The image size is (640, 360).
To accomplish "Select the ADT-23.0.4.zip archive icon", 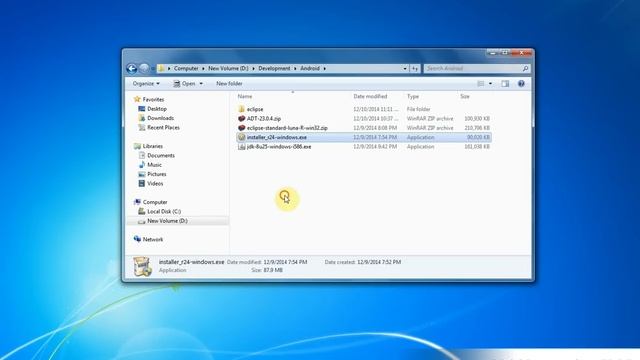I will coord(241,118).
